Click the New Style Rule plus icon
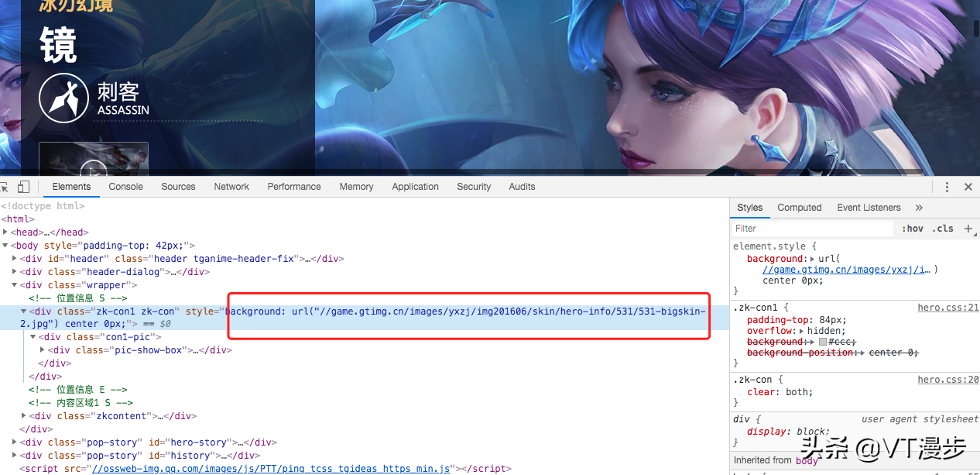980x475 pixels. coord(968,229)
